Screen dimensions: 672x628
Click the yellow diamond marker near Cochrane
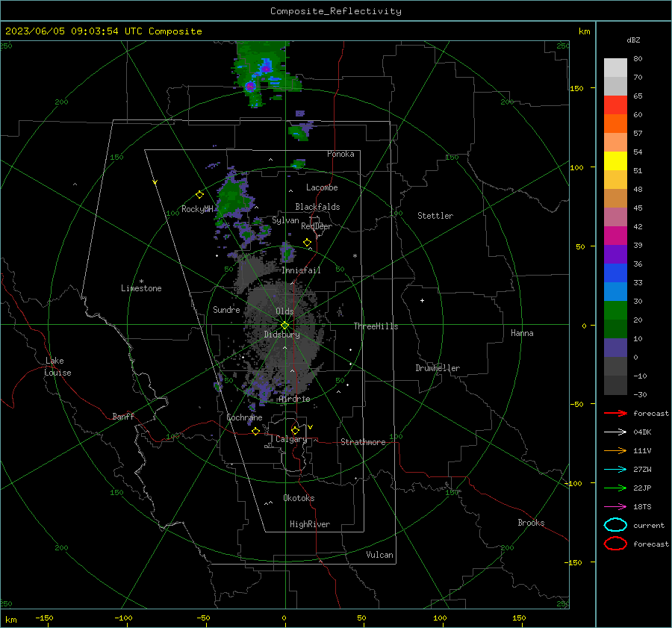[256, 431]
